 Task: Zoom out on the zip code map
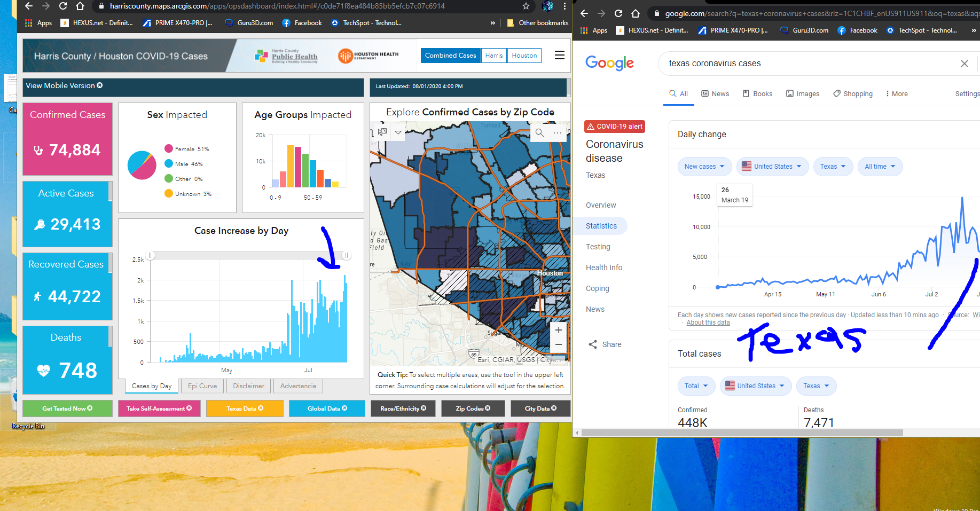558,345
